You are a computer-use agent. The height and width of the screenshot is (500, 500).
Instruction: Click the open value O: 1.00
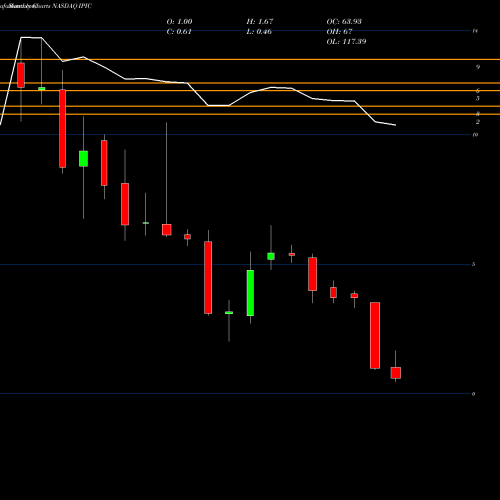(179, 22)
